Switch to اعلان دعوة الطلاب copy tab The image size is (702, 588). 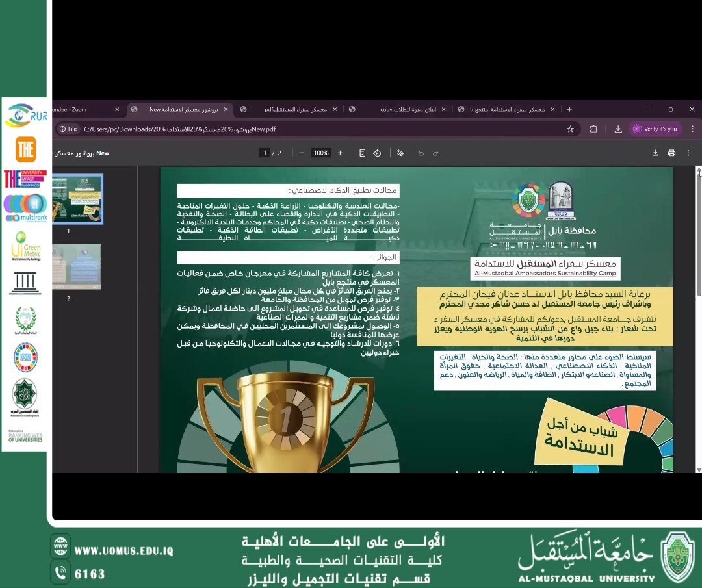(x=398, y=109)
